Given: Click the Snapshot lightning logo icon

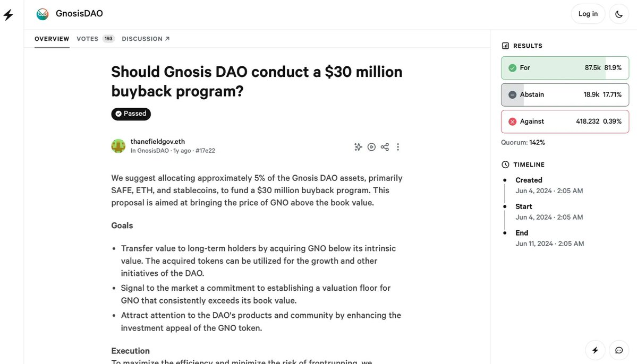Looking at the screenshot, I should [9, 15].
